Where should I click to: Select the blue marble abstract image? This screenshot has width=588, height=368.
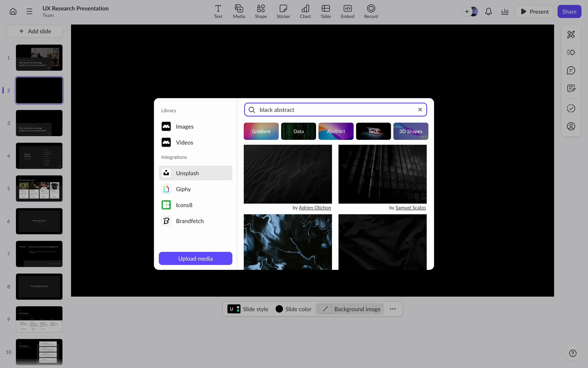[x=288, y=242]
